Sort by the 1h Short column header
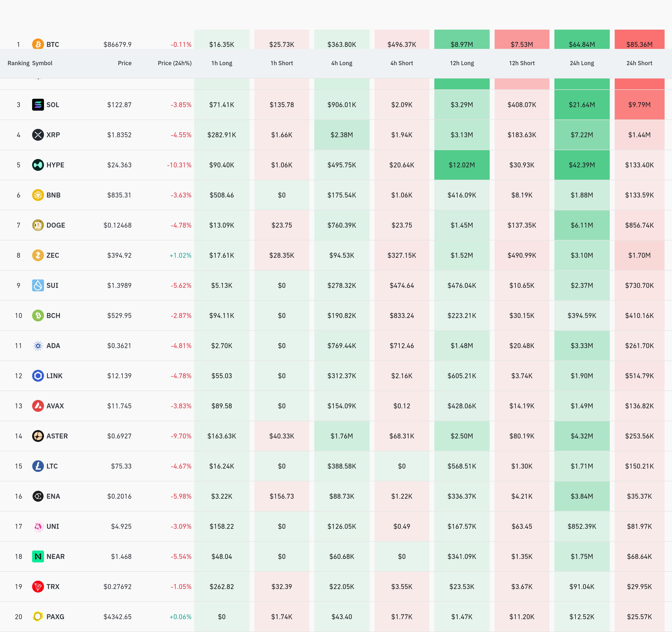This screenshot has height=632, width=672. coord(282,63)
